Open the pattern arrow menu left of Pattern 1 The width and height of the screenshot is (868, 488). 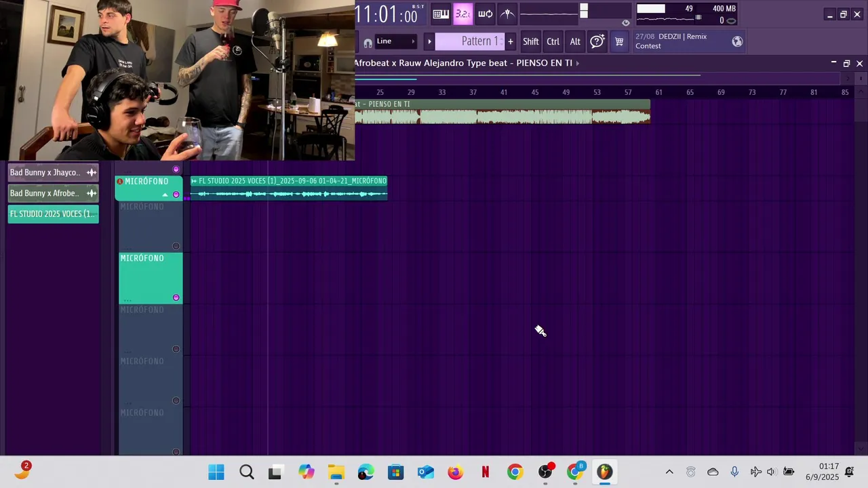[x=429, y=41]
